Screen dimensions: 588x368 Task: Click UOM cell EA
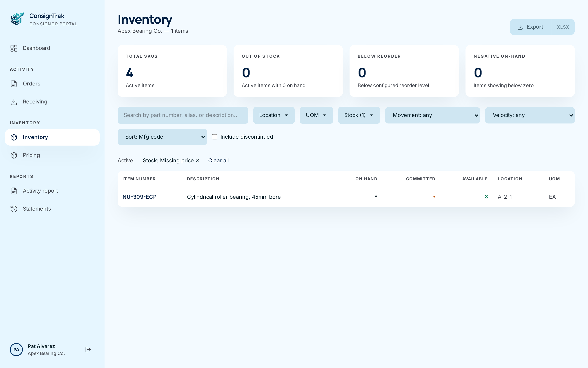[x=552, y=197]
